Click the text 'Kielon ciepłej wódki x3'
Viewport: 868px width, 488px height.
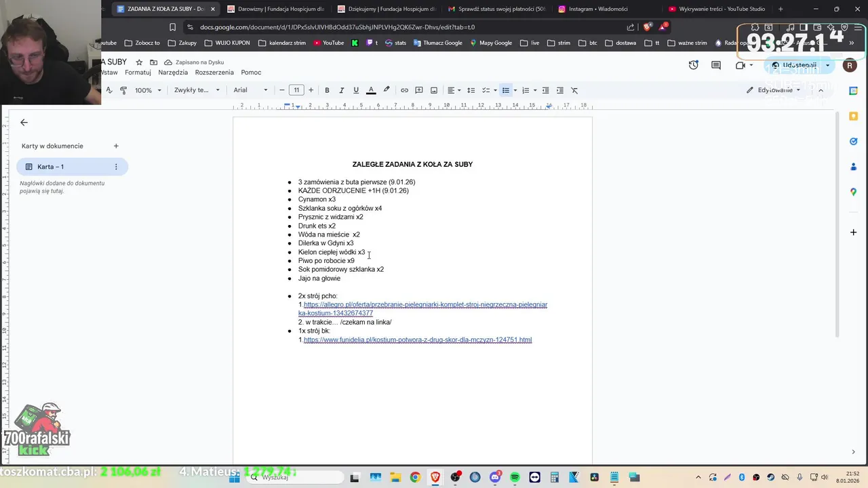[332, 252]
